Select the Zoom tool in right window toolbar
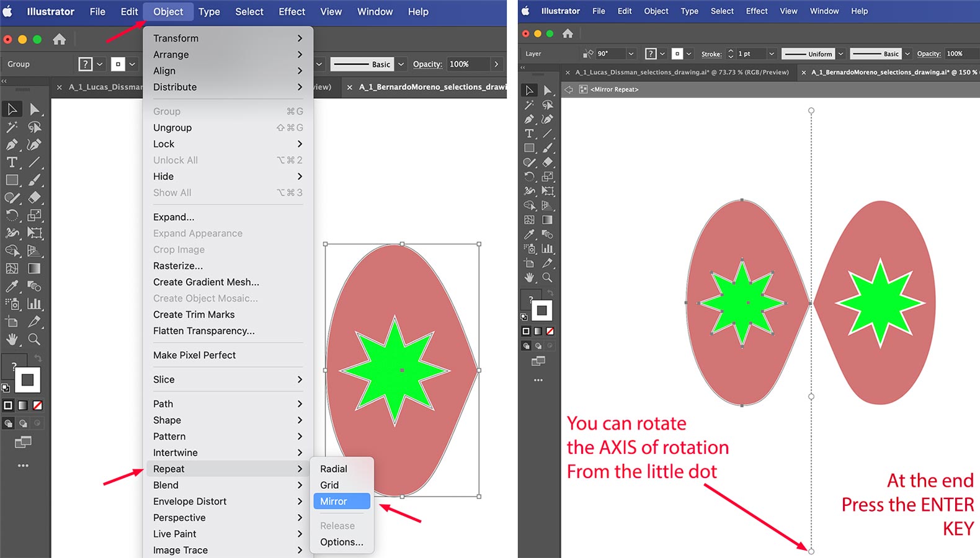Screen dimensions: 980x558 point(547,278)
